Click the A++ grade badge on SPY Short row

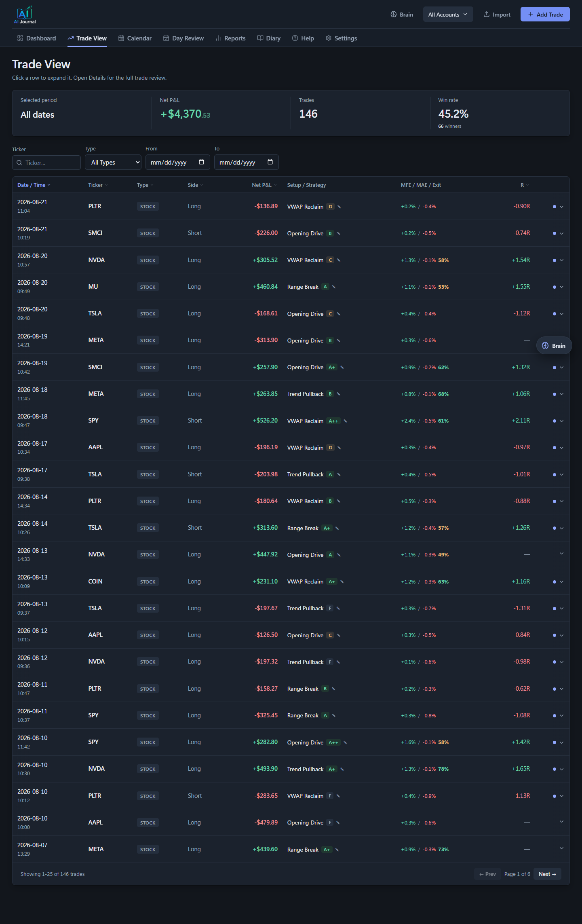tap(333, 421)
